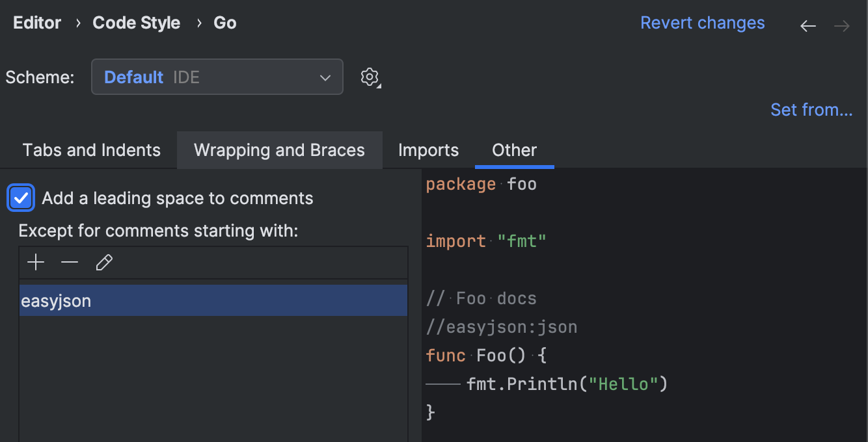Edit the easyjson entry with the pencil icon
The width and height of the screenshot is (868, 442).
(104, 262)
